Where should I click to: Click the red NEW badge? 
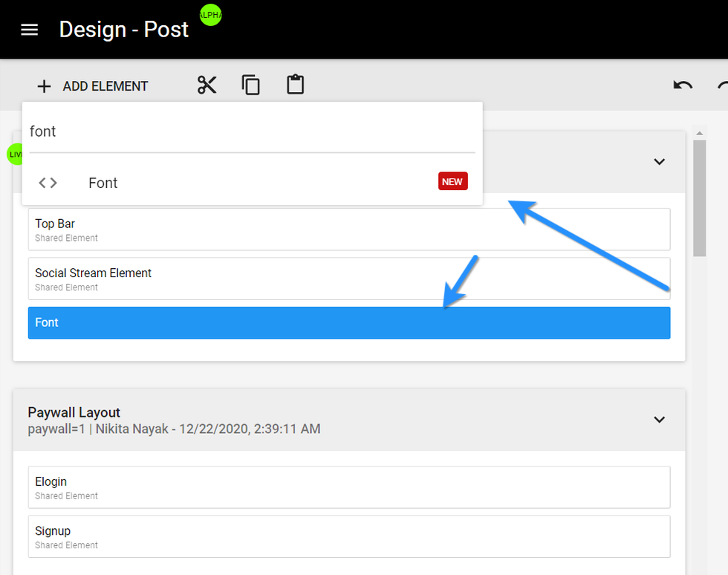pos(452,181)
